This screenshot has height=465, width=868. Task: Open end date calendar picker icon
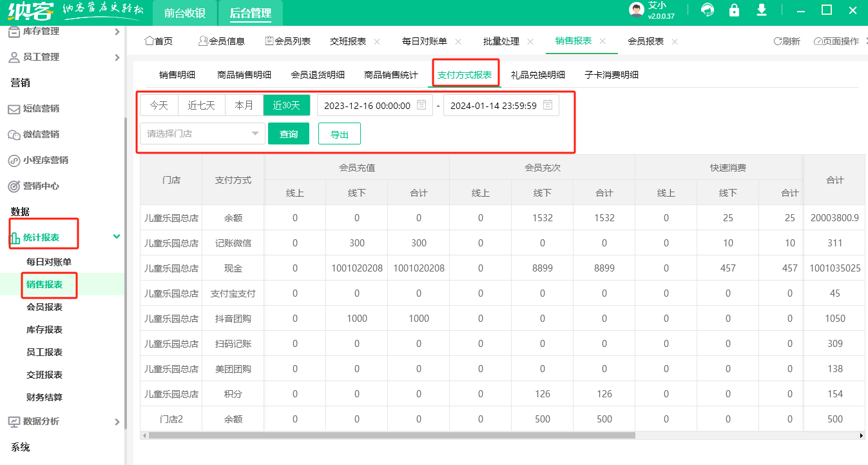coord(548,105)
